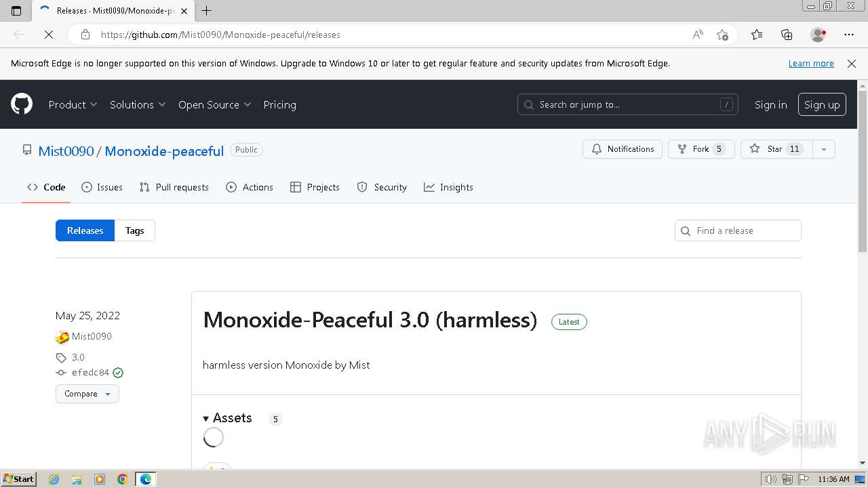The height and width of the screenshot is (488, 868).
Task: Open Edge tab actions menu icon
Action: pyautogui.click(x=16, y=11)
